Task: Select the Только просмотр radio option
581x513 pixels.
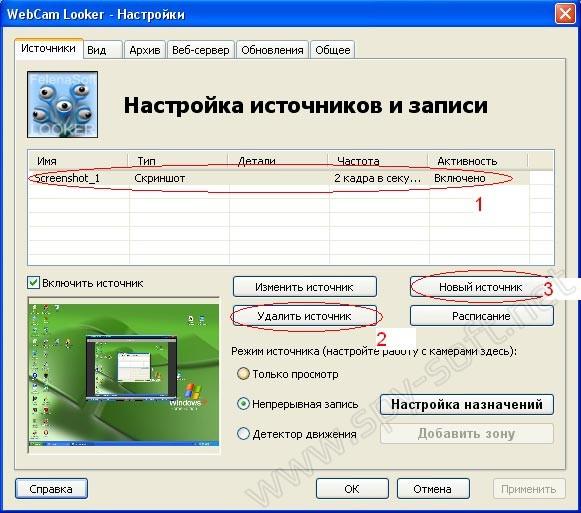Action: pyautogui.click(x=243, y=374)
